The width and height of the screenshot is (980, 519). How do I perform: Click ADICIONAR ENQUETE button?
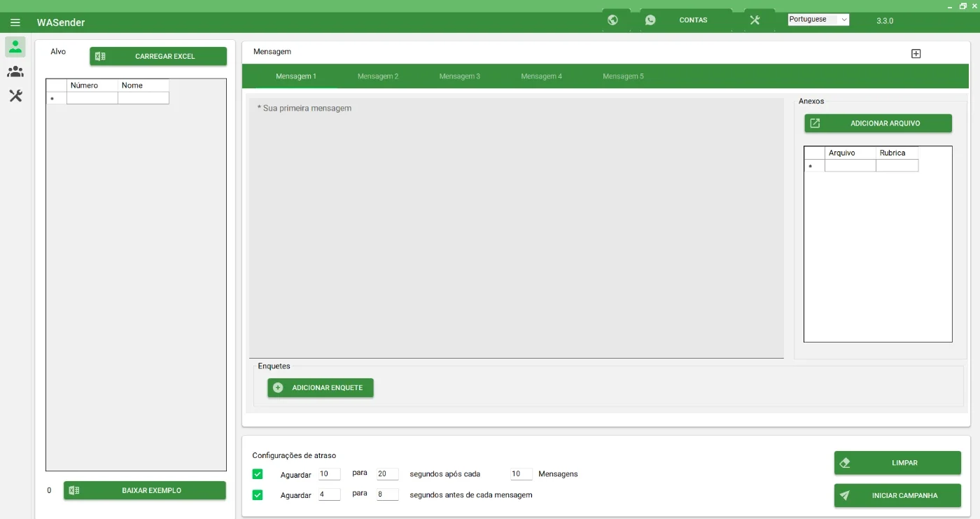321,387
